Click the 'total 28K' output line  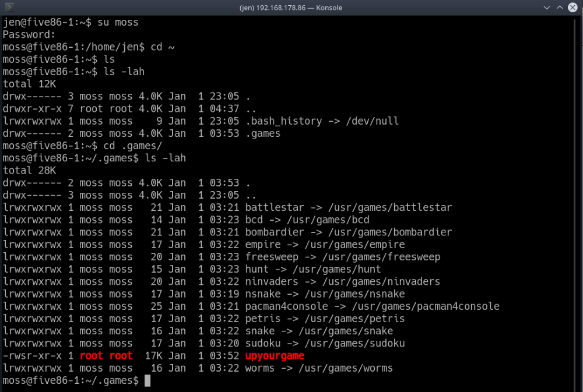point(29,170)
